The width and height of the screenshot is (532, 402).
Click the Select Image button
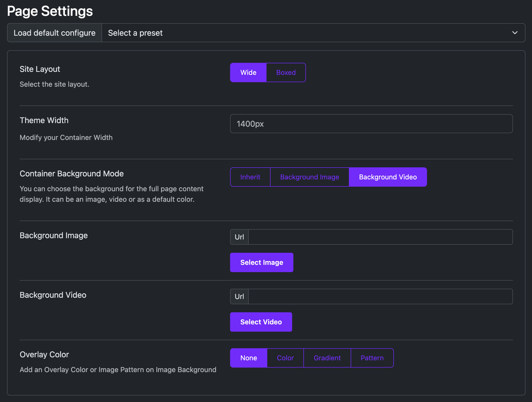pyautogui.click(x=261, y=262)
